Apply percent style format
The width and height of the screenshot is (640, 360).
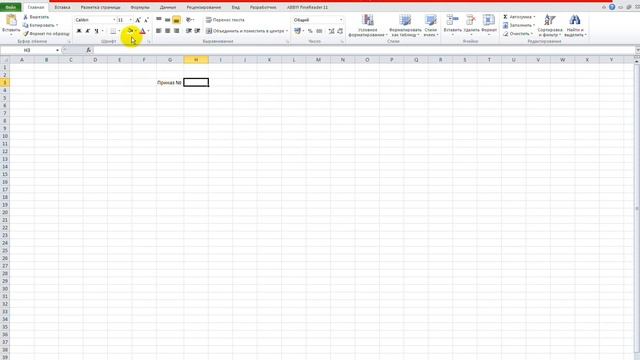pyautogui.click(x=310, y=31)
